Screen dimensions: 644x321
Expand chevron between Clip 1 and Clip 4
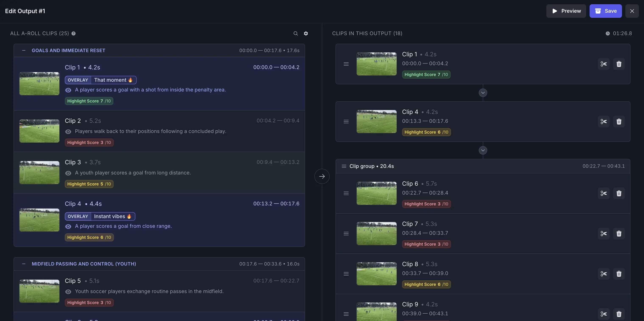(x=483, y=93)
